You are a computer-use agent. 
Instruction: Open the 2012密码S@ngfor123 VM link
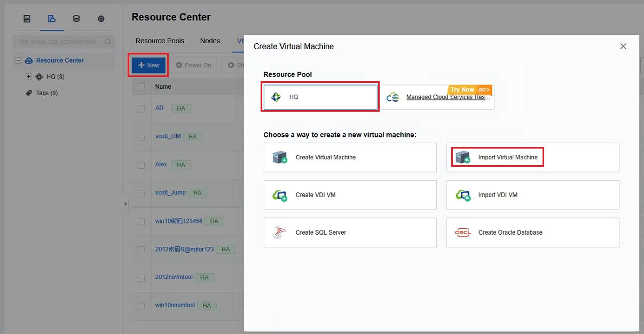pyautogui.click(x=185, y=249)
